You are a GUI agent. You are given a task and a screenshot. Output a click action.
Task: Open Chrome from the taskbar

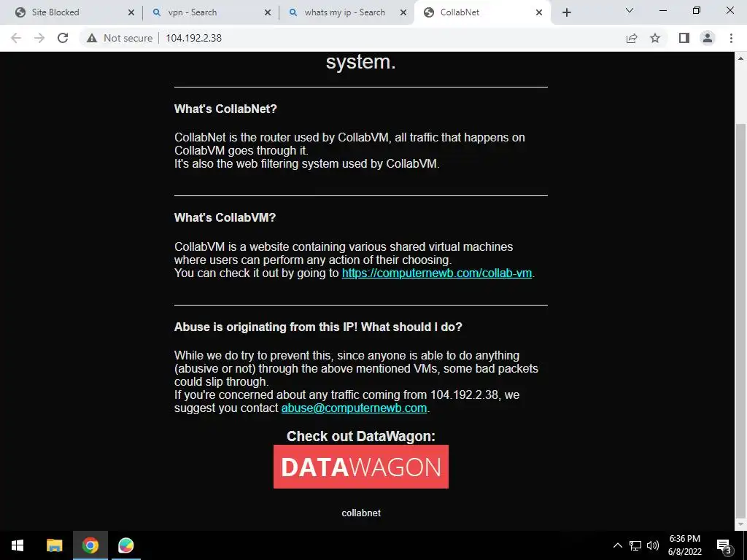pyautogui.click(x=90, y=545)
